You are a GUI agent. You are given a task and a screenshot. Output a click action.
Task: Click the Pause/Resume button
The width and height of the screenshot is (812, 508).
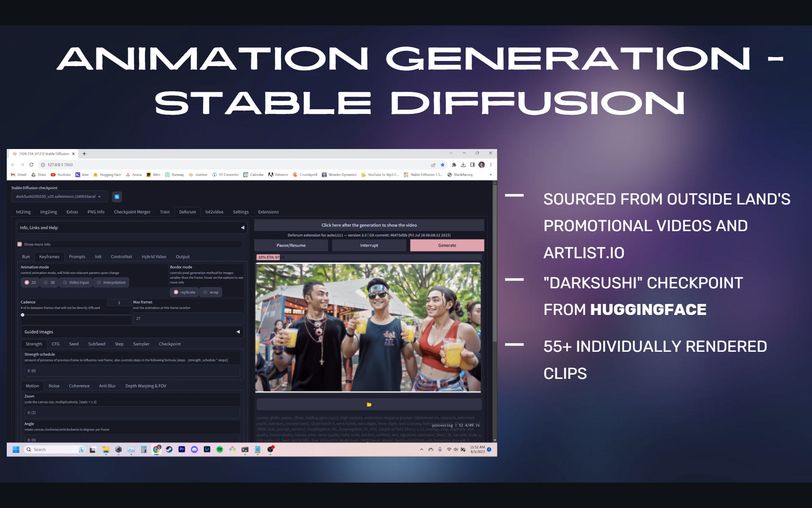pyautogui.click(x=291, y=246)
